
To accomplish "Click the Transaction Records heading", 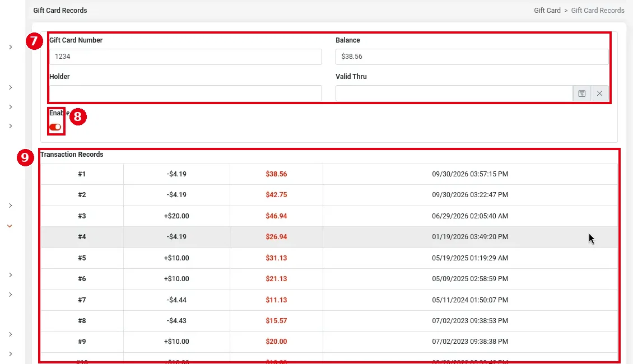I will pos(72,155).
